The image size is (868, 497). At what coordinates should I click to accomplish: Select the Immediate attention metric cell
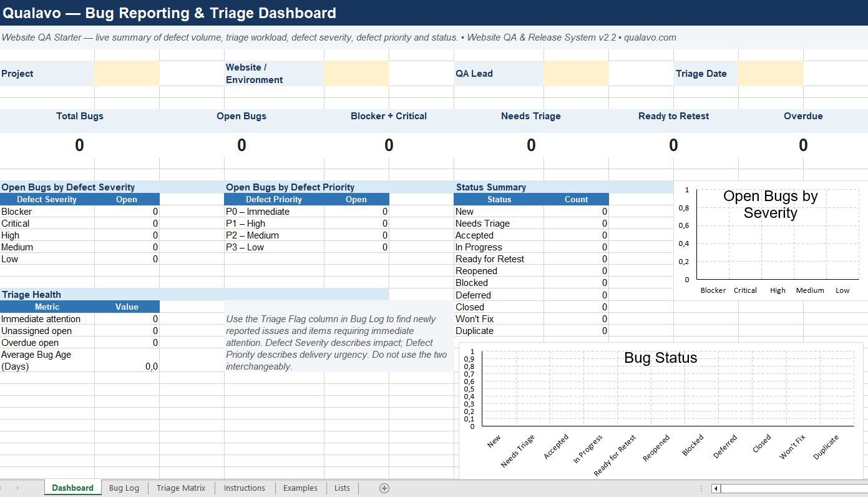point(47,319)
